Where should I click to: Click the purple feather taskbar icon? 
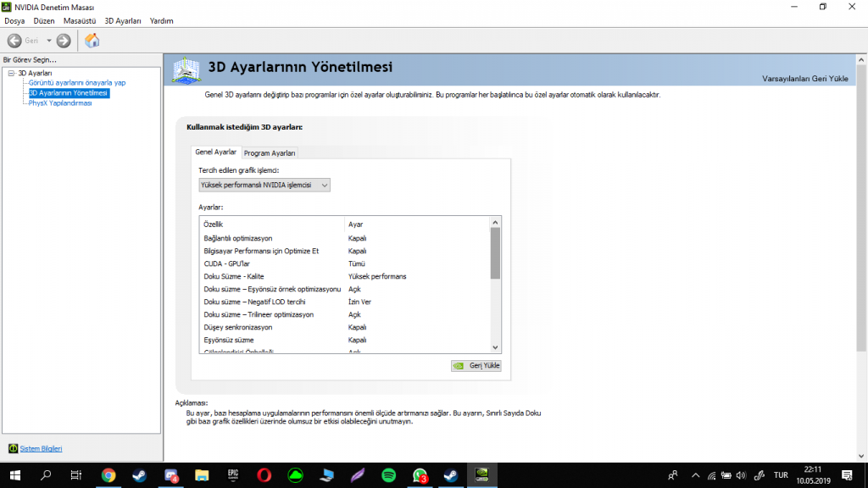(358, 475)
